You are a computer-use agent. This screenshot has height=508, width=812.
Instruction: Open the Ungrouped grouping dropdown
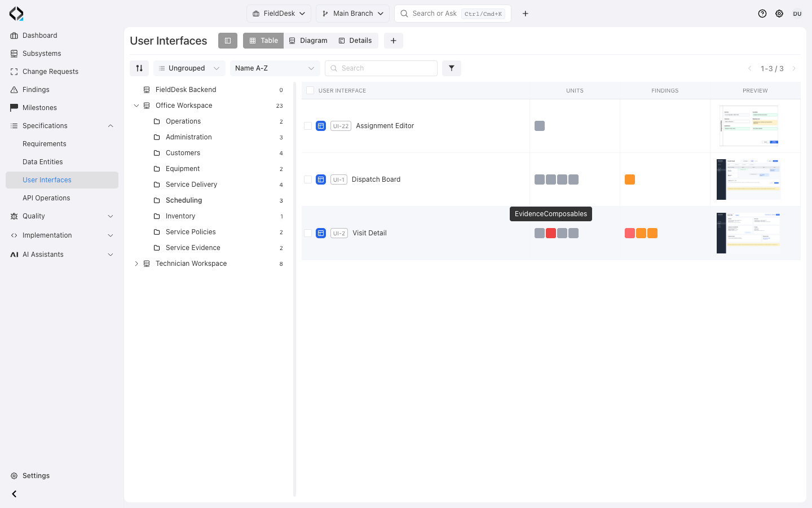click(189, 68)
